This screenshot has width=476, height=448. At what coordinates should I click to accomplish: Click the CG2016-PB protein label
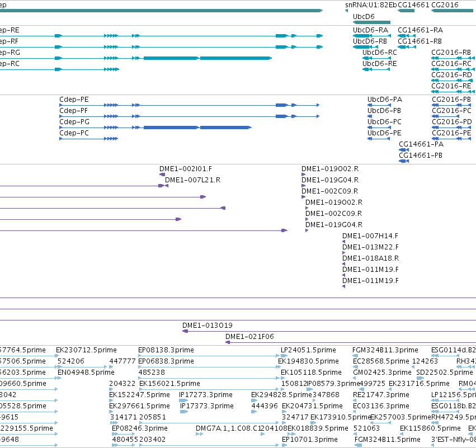(451, 100)
